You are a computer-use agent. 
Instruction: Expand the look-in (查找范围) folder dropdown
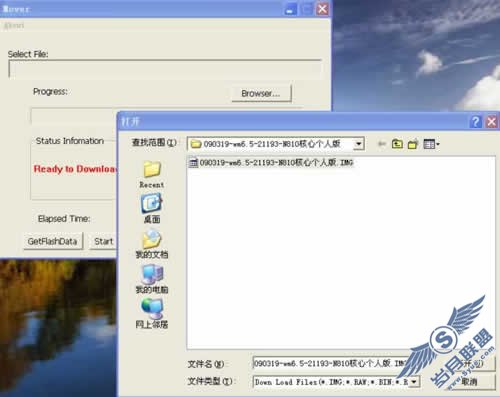[359, 144]
